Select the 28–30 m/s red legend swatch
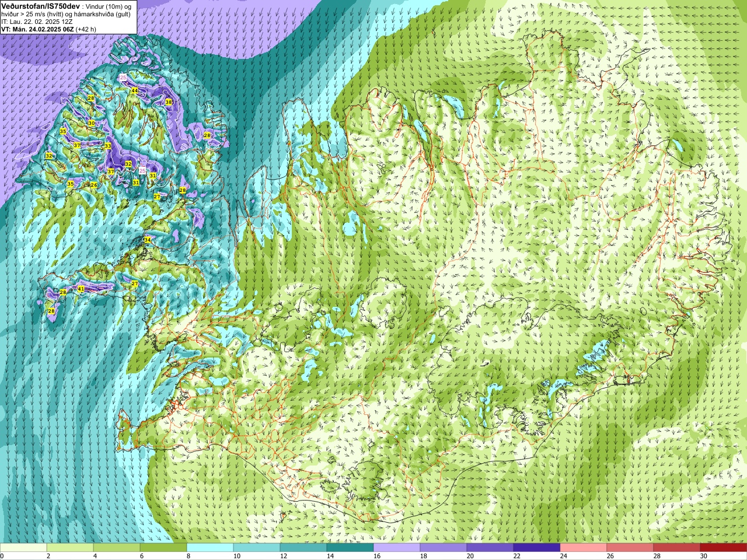Screen dimensions: 747x560 coord(677,548)
